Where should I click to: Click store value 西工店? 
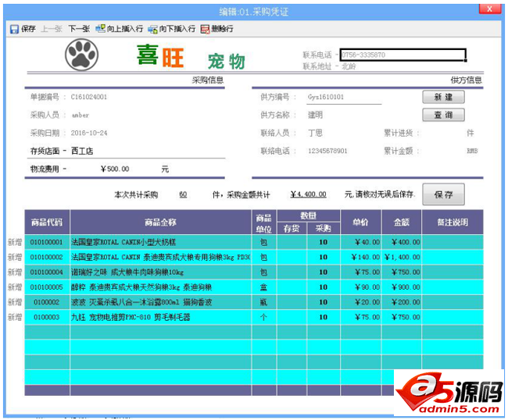(82, 151)
